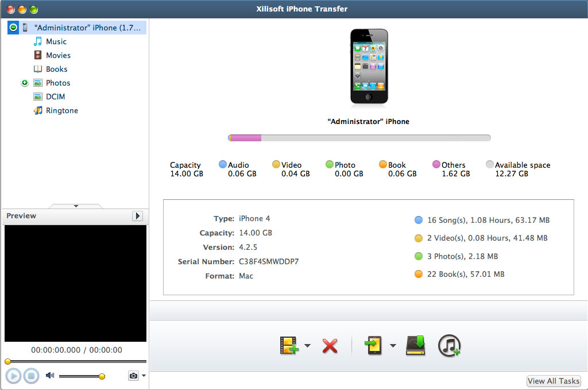Click the Books open-book icon
This screenshot has height=390, width=588.
[38, 69]
